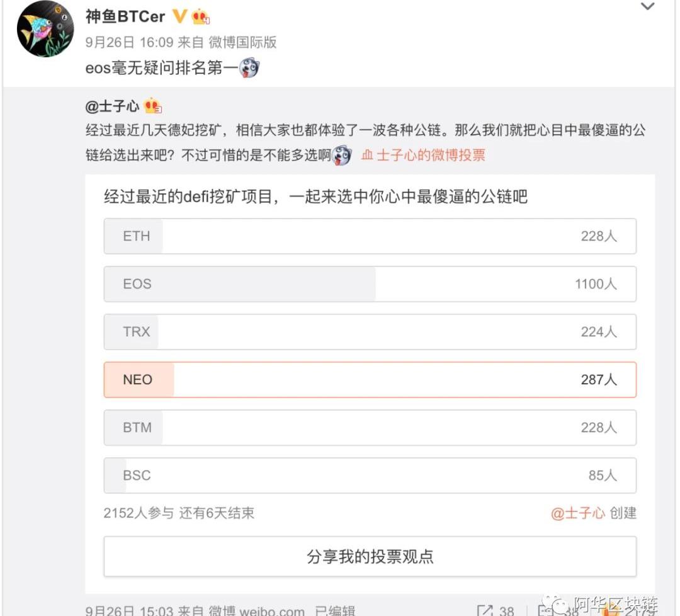The width and height of the screenshot is (680, 616).
Task: Select the highlighted NEO poll option
Action: click(370, 380)
